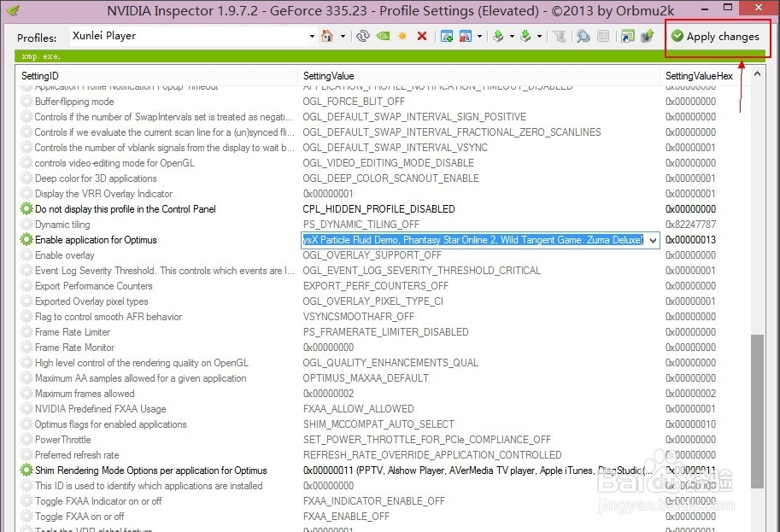780x532 pixels.
Task: Click the hex value 0x82247787
Action: pos(690,225)
